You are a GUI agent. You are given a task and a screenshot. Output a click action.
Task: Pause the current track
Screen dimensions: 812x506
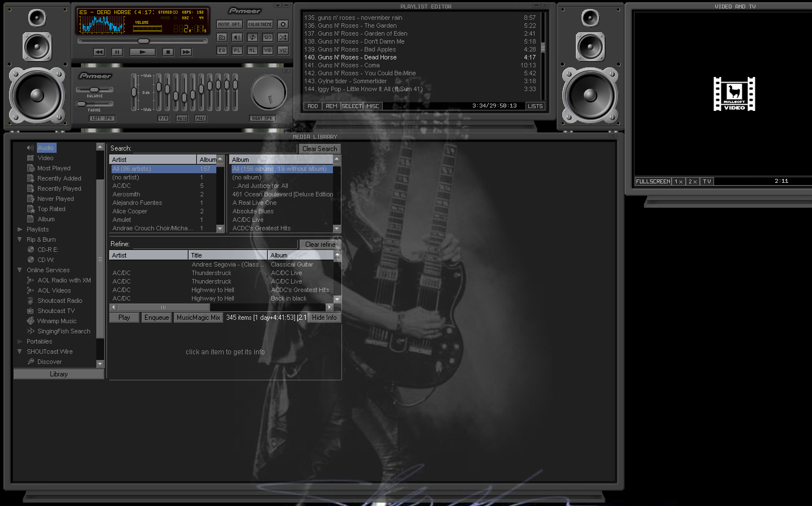[117, 52]
